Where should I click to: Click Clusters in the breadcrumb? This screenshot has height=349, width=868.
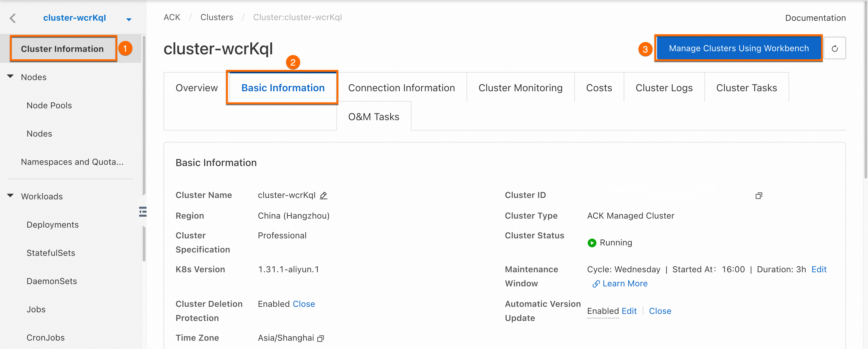217,17
